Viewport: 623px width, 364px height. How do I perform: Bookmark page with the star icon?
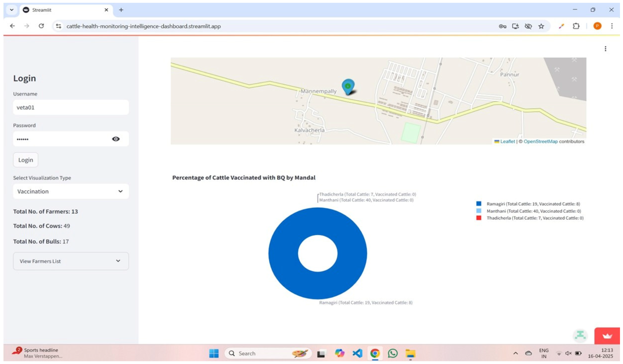(x=541, y=26)
